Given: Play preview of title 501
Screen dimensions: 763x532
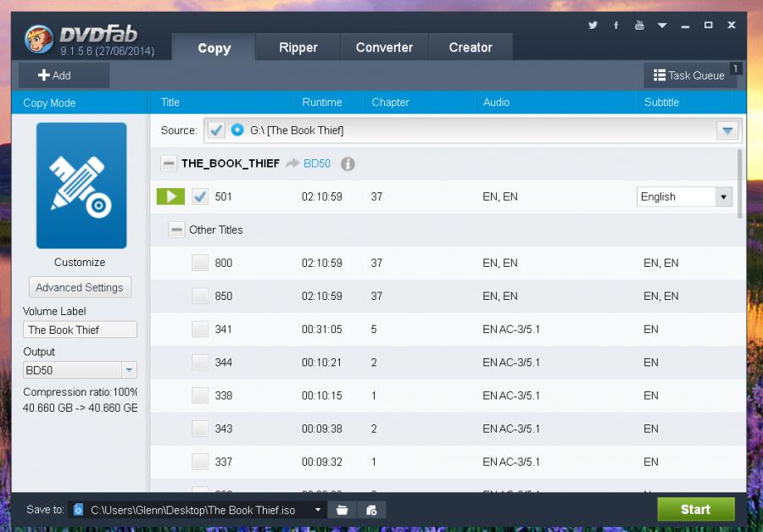Looking at the screenshot, I should tap(170, 197).
